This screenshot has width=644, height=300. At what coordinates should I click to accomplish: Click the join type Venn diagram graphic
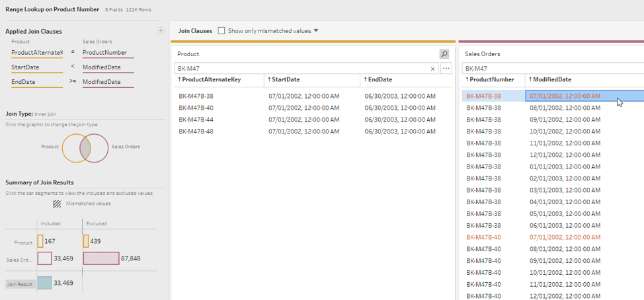[x=85, y=147]
